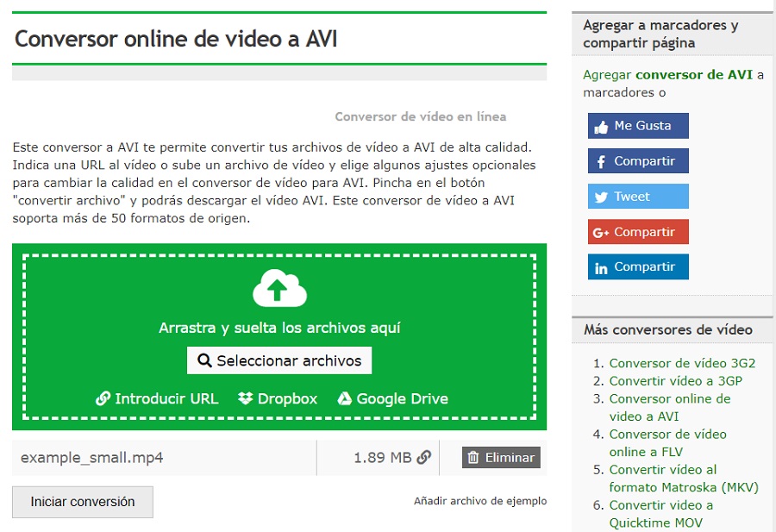The height and width of the screenshot is (532, 776).
Task: Click the Dropbox logo icon
Action: click(x=246, y=398)
